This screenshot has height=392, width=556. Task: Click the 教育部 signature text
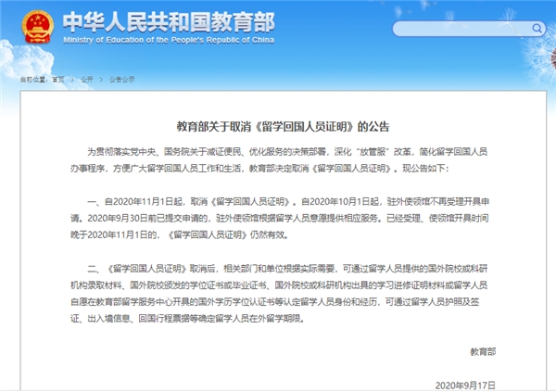coord(483,352)
